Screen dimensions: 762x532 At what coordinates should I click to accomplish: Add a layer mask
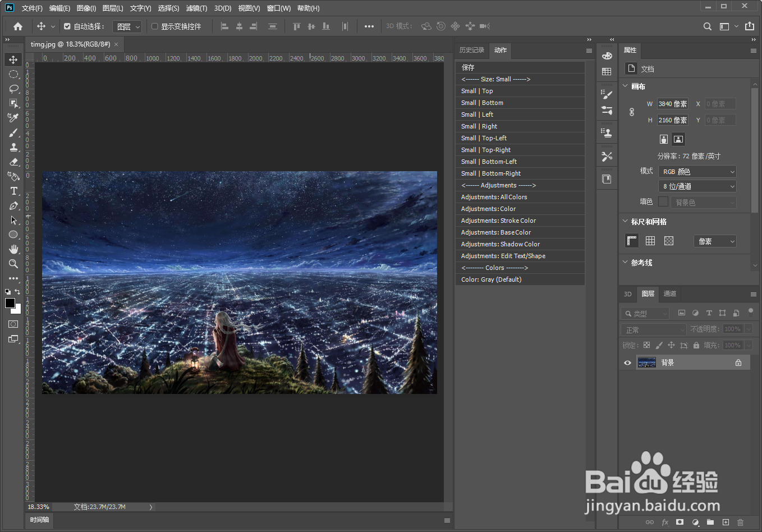680,522
